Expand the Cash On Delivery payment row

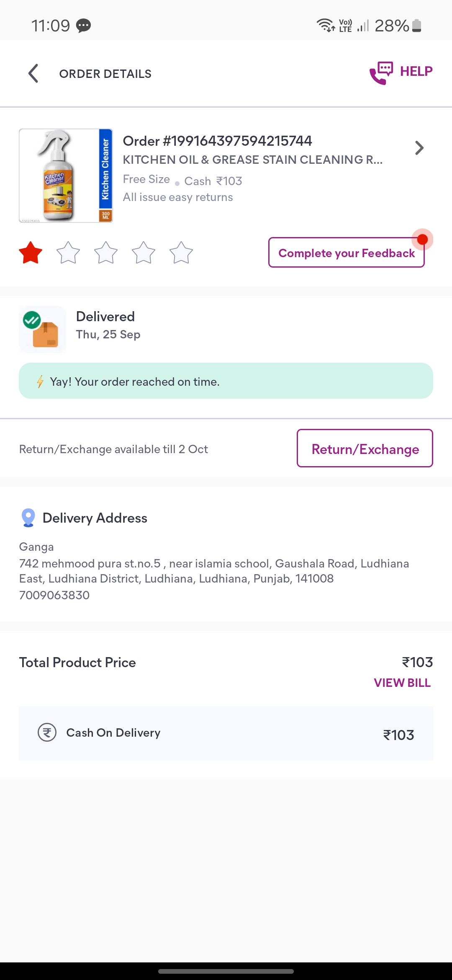click(x=226, y=733)
